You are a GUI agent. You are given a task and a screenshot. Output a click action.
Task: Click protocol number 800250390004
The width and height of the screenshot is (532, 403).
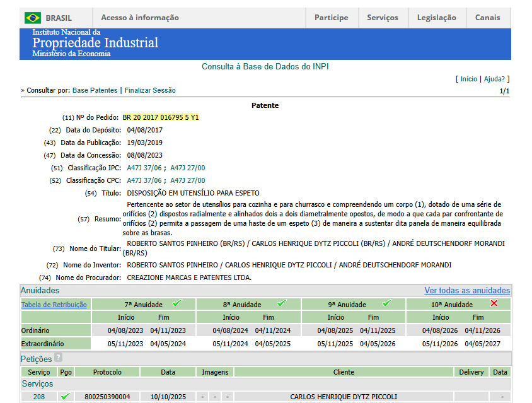pyautogui.click(x=107, y=397)
